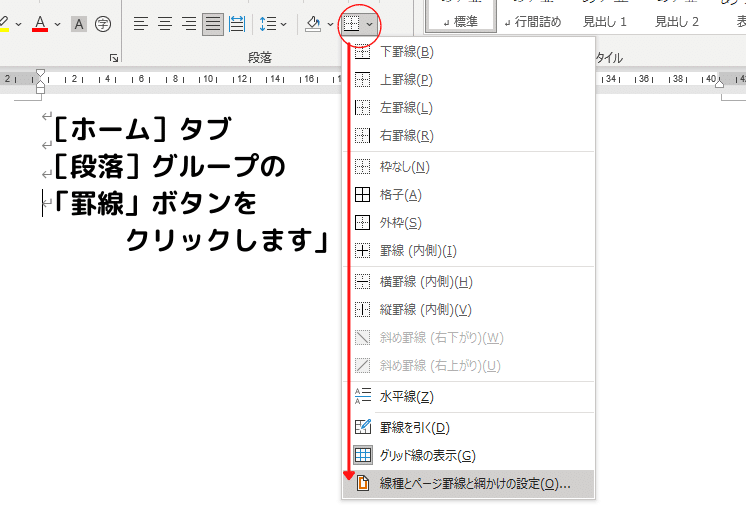Center align the text
Viewport: 746px width, 513px height.
(165, 24)
